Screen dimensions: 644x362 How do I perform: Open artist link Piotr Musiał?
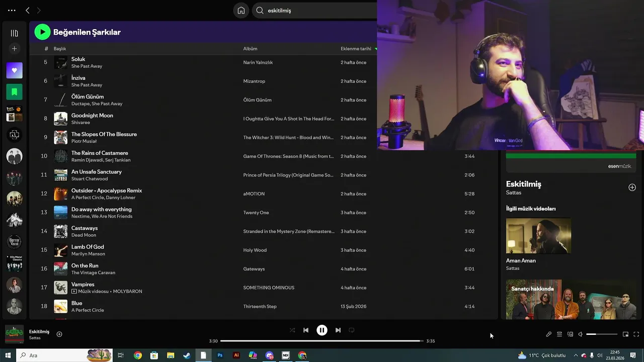84,141
